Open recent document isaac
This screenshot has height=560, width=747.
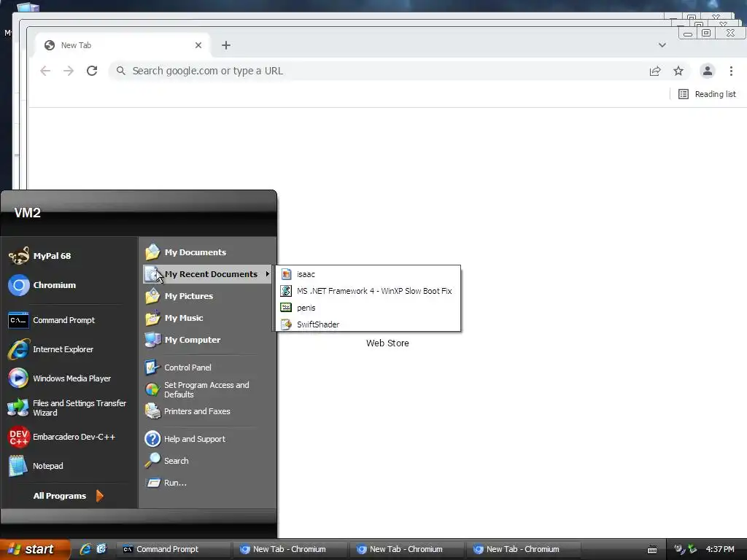coord(368,274)
